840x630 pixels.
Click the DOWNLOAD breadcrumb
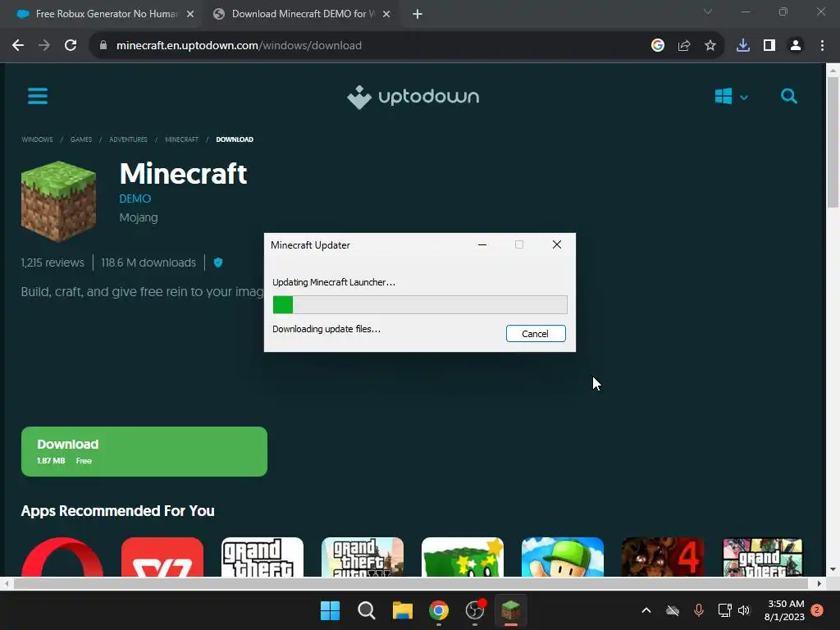tap(235, 139)
